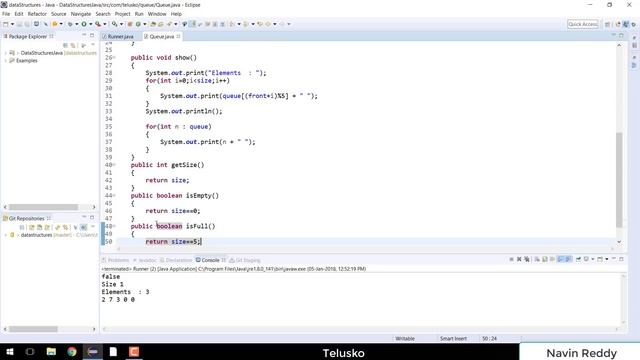Open Chrome from the Windows taskbar
This screenshot has width=640, height=360.
[72, 352]
